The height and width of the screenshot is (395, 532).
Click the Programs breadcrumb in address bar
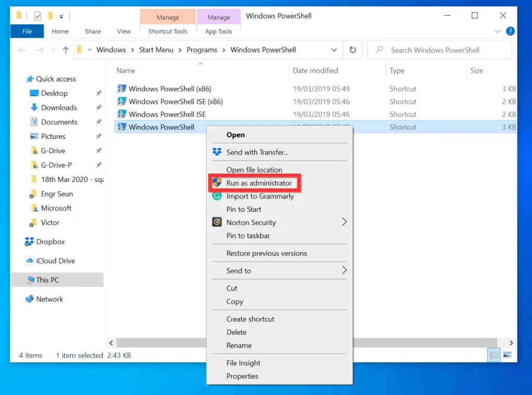202,50
